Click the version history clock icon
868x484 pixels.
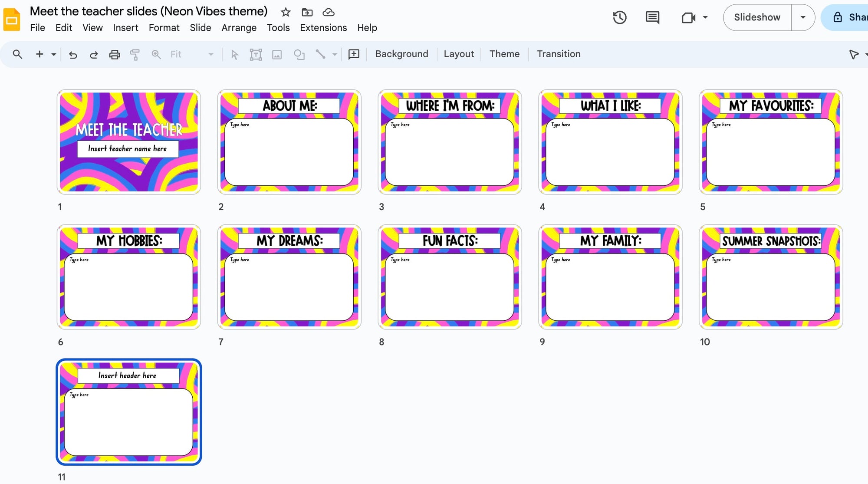pyautogui.click(x=621, y=17)
